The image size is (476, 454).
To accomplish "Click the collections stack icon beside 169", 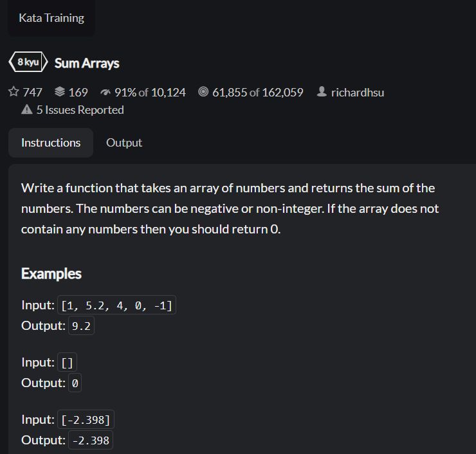I will (x=60, y=92).
